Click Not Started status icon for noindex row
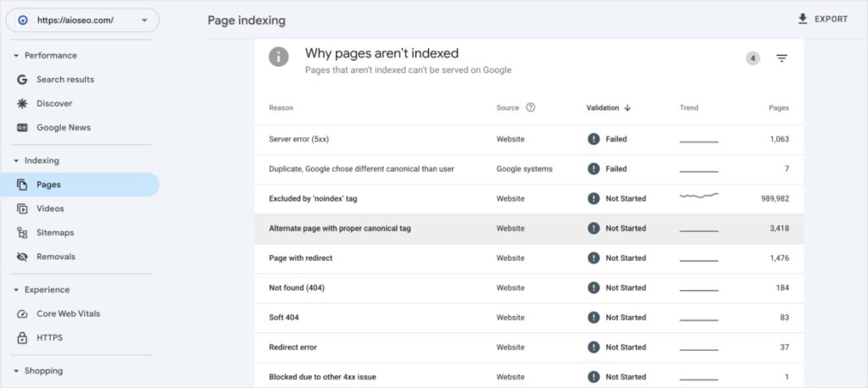The width and height of the screenshot is (868, 388). click(x=593, y=198)
